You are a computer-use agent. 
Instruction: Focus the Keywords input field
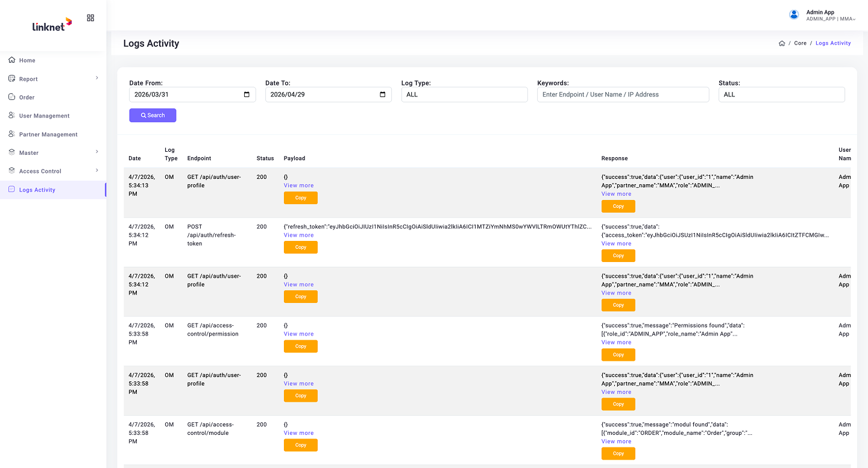pos(623,95)
